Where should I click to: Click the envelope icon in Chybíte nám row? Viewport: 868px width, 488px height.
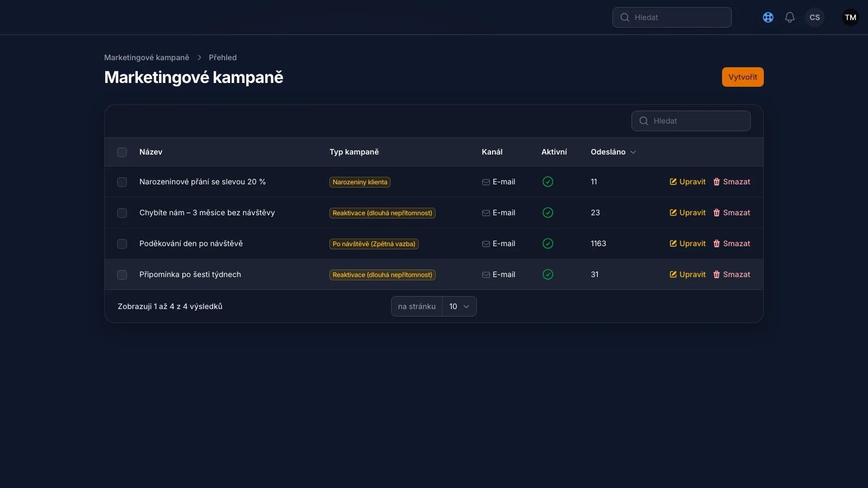point(486,213)
